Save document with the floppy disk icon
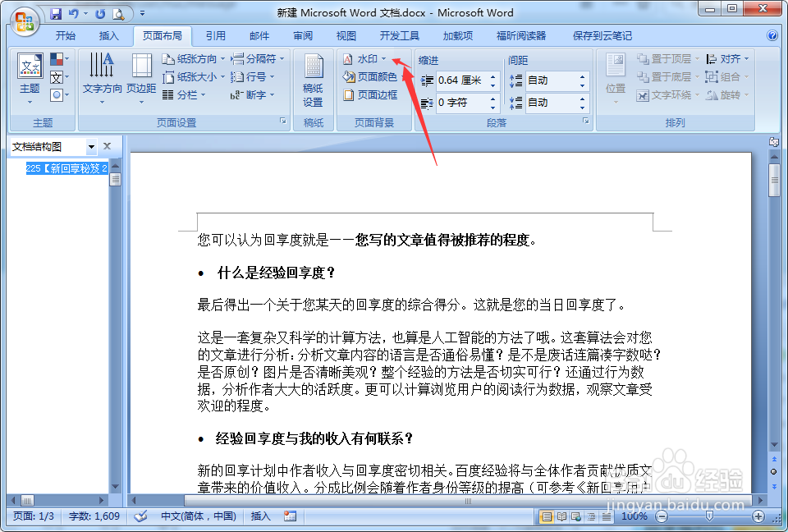This screenshot has width=788, height=532. point(56,14)
